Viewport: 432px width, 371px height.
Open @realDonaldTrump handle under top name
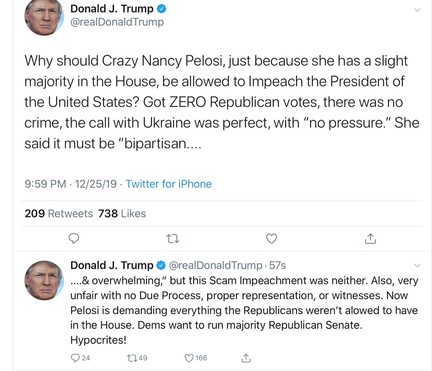(x=117, y=22)
